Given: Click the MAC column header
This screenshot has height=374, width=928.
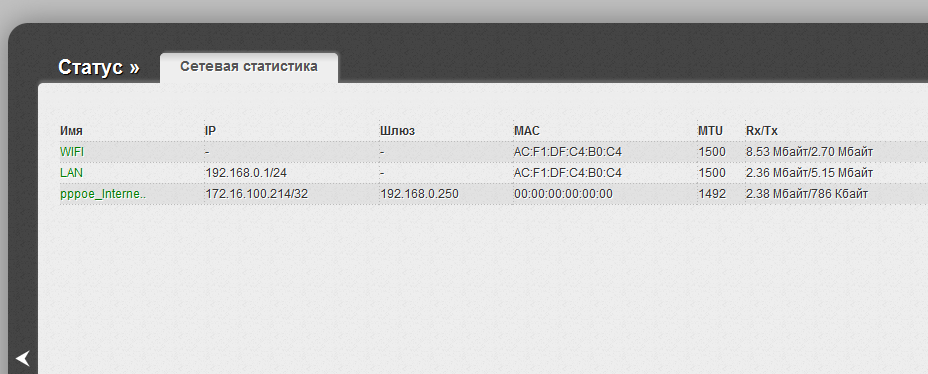Looking at the screenshot, I should 527,131.
